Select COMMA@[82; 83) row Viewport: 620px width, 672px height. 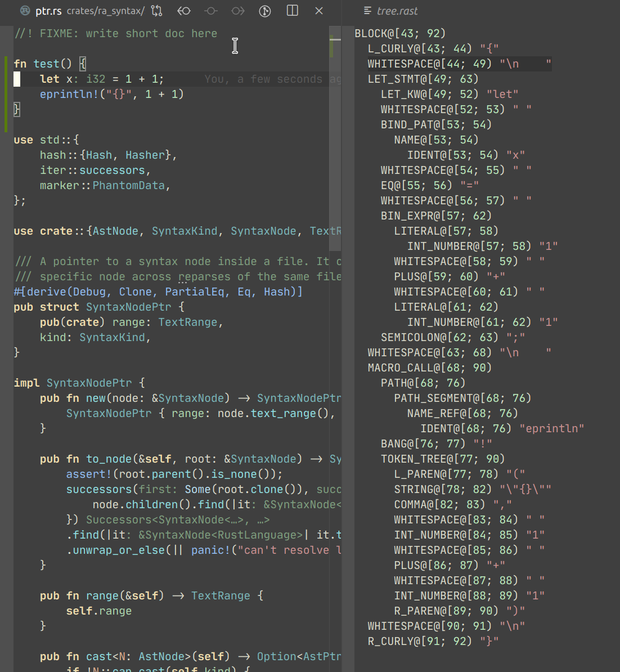(453, 504)
